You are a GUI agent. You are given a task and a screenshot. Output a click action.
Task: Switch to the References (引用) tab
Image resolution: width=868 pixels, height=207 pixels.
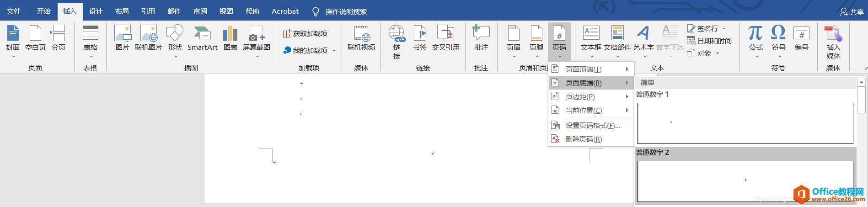pos(148,11)
